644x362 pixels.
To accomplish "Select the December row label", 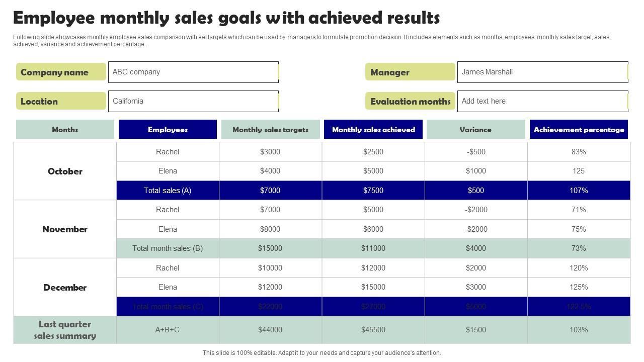I will click(x=65, y=287).
